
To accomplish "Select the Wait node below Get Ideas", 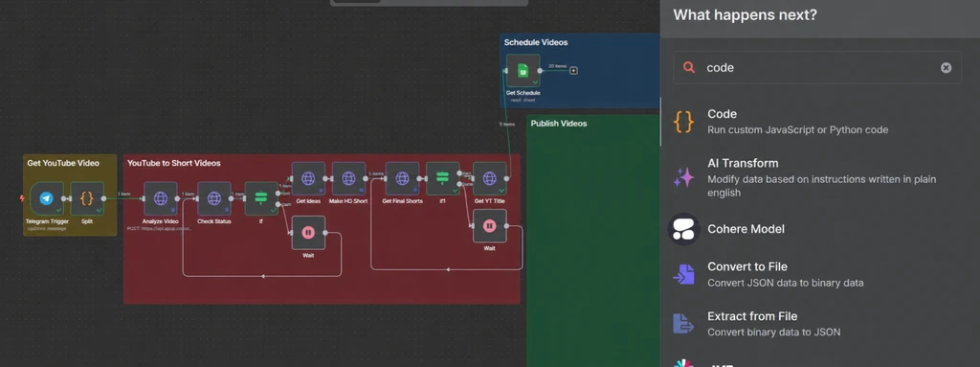I will click(308, 232).
